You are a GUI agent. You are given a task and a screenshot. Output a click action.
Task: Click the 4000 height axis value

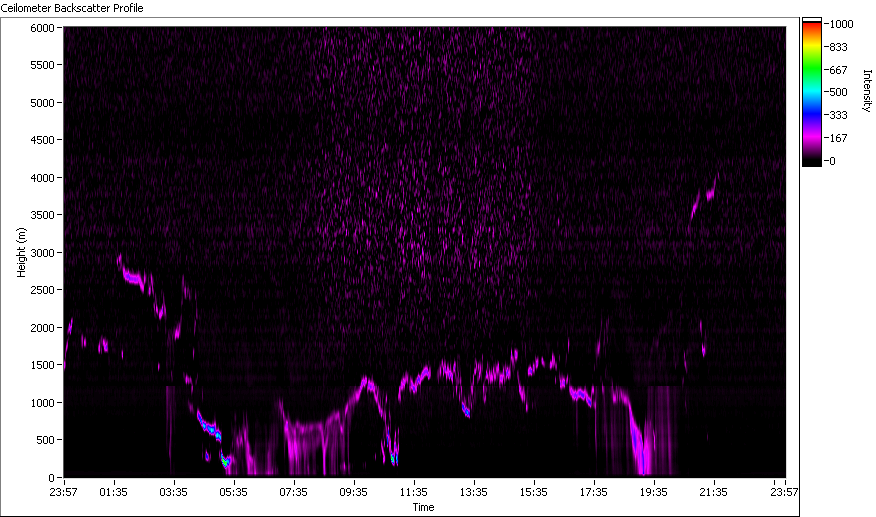tap(42, 178)
